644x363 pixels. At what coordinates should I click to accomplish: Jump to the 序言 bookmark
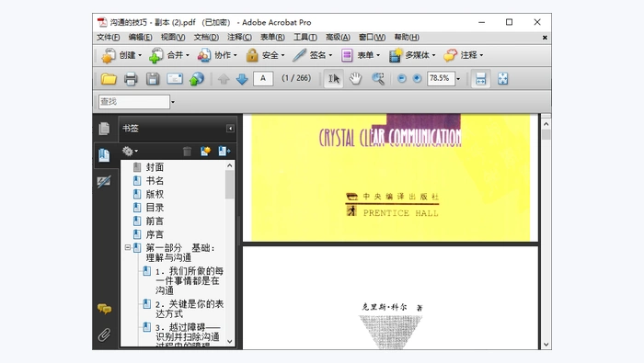tap(155, 234)
